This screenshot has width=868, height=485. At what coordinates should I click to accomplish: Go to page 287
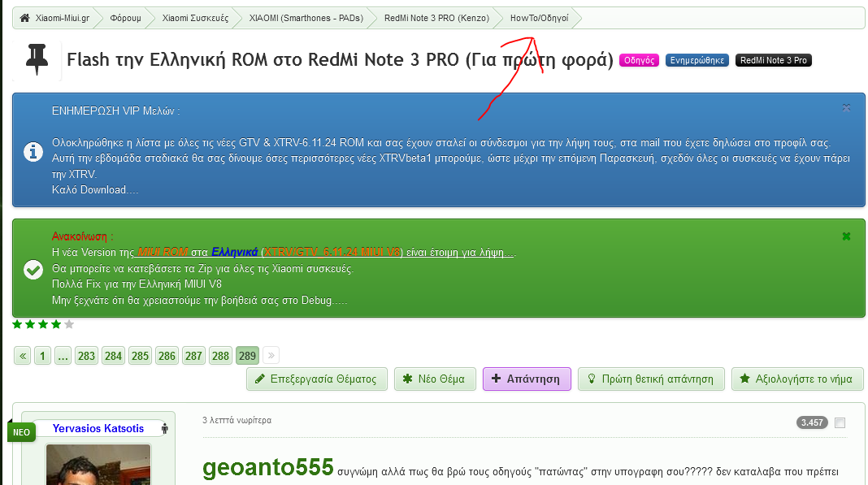point(193,356)
